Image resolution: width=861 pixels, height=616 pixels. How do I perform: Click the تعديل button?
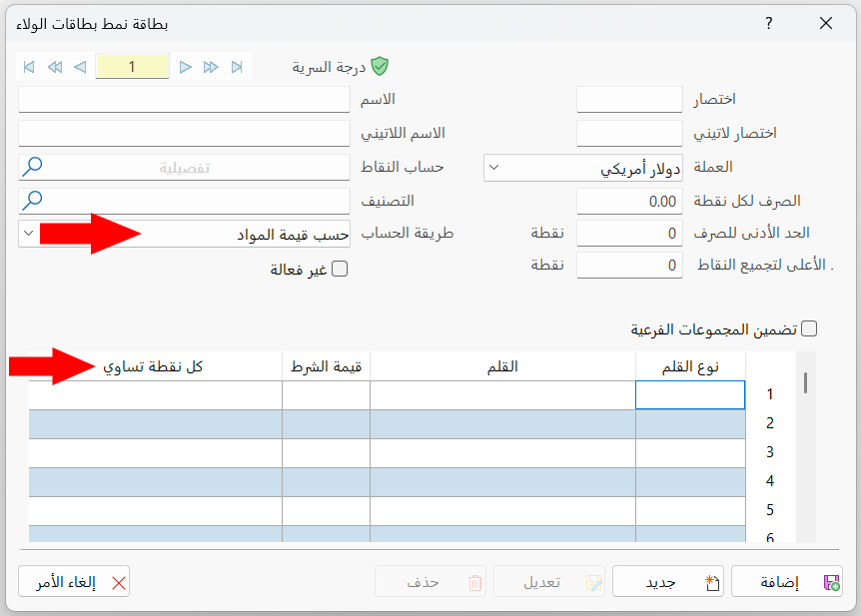(x=549, y=582)
